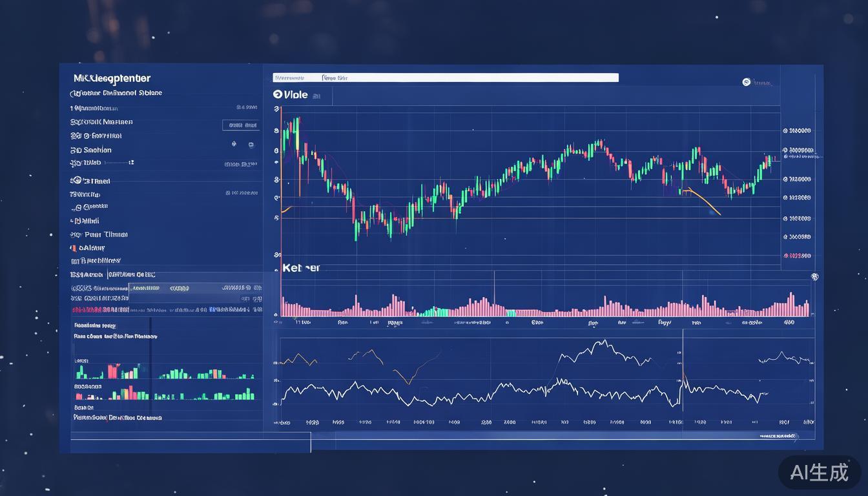Click the outlined button in the upper sidebar

[241, 125]
